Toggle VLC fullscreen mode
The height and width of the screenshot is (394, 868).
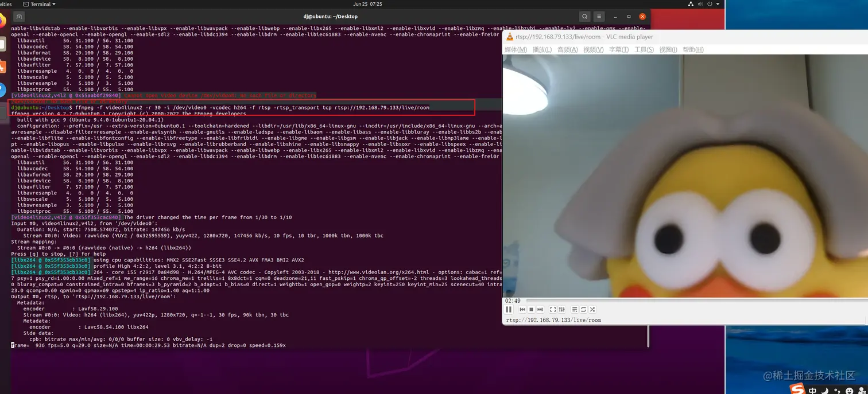553,310
